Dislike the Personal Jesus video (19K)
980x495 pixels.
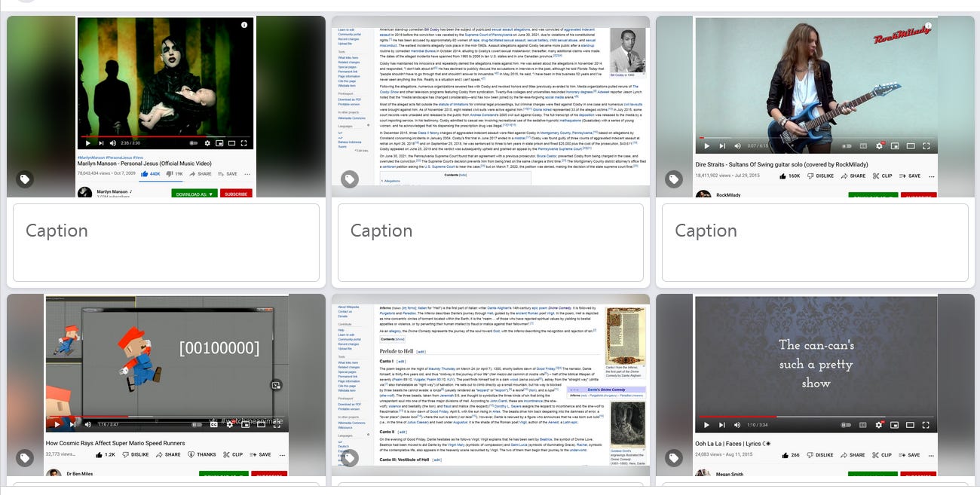(174, 174)
